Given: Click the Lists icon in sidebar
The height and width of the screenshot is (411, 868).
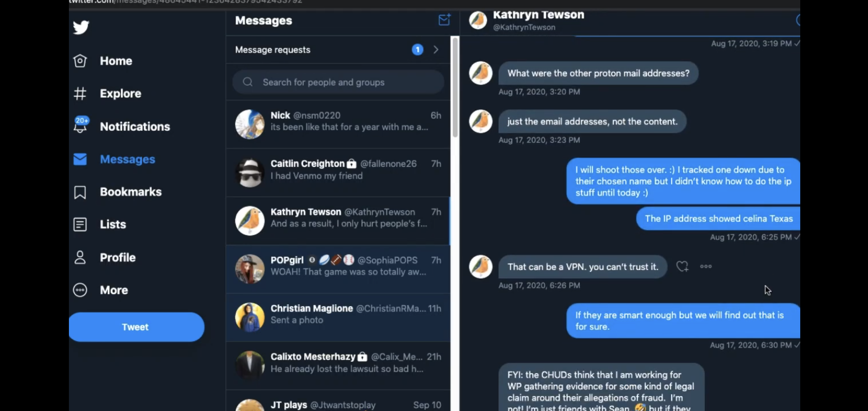Looking at the screenshot, I should (x=80, y=225).
